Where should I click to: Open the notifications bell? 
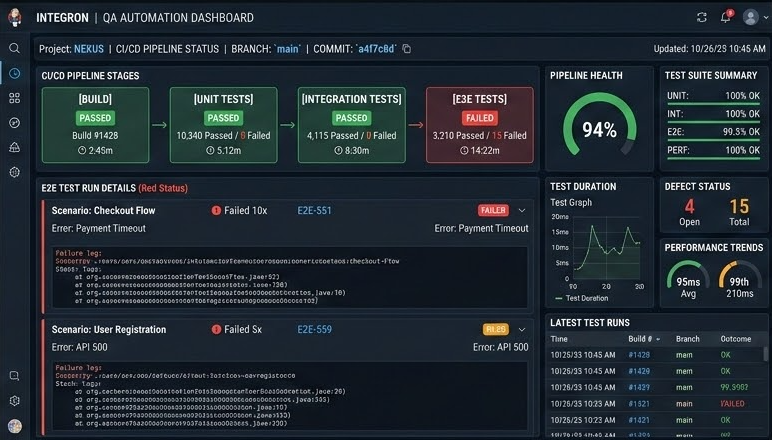tap(723, 17)
